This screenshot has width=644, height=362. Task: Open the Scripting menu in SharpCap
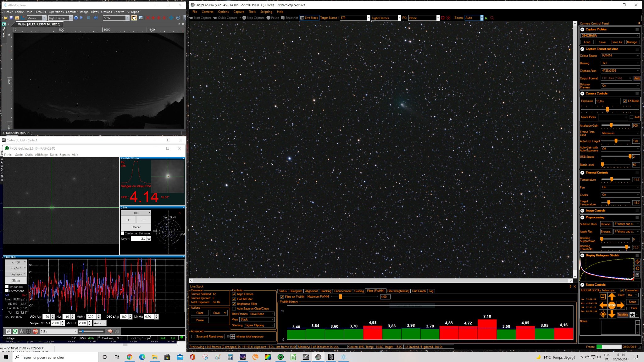click(x=266, y=12)
